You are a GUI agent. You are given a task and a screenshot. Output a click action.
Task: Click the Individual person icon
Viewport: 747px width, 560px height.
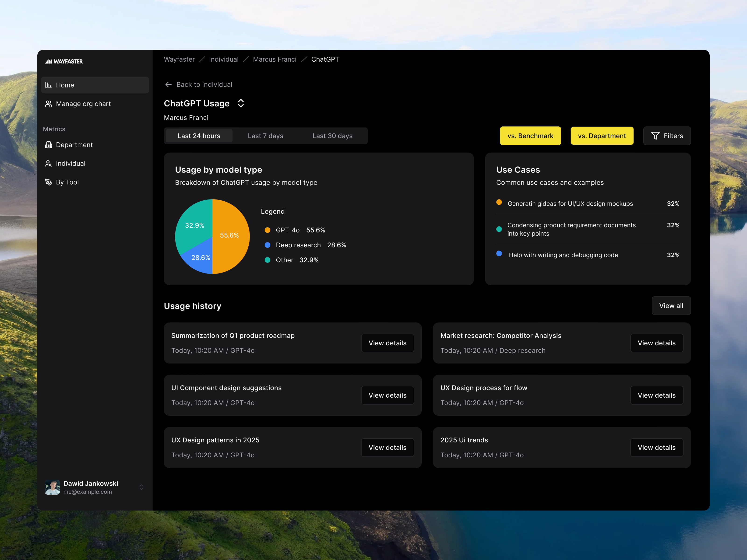tap(49, 163)
